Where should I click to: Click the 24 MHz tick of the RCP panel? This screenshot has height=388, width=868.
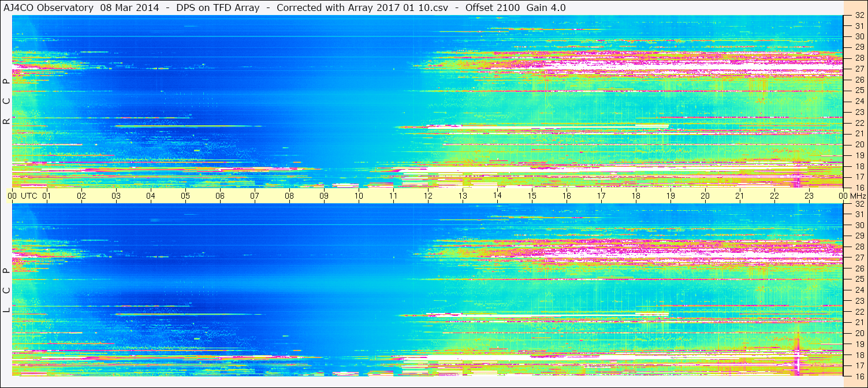pyautogui.click(x=859, y=101)
